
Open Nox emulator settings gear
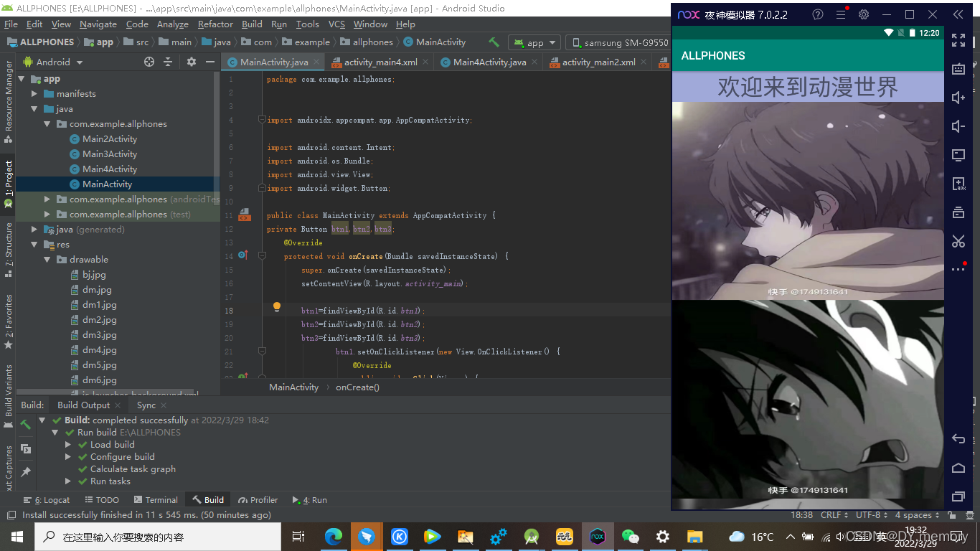(x=864, y=14)
